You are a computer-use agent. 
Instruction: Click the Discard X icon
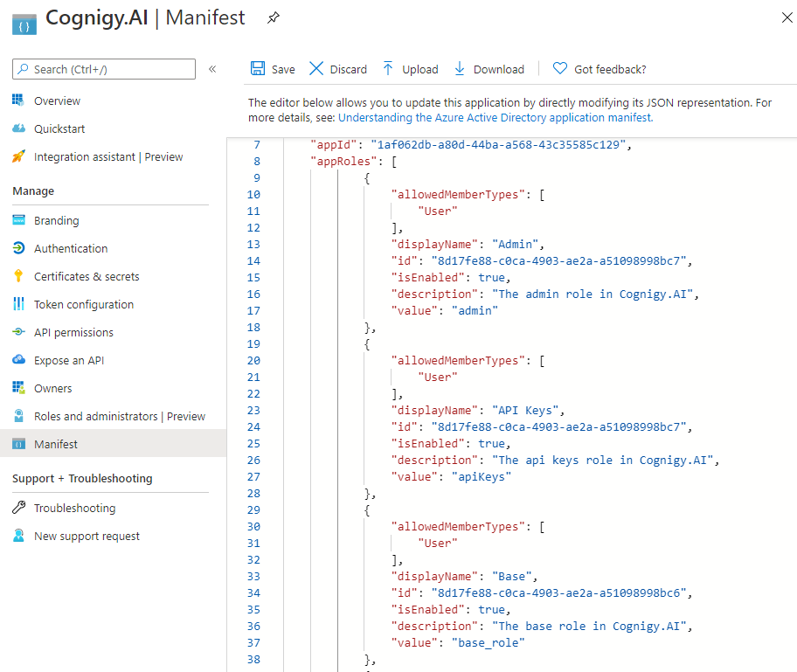(x=316, y=69)
